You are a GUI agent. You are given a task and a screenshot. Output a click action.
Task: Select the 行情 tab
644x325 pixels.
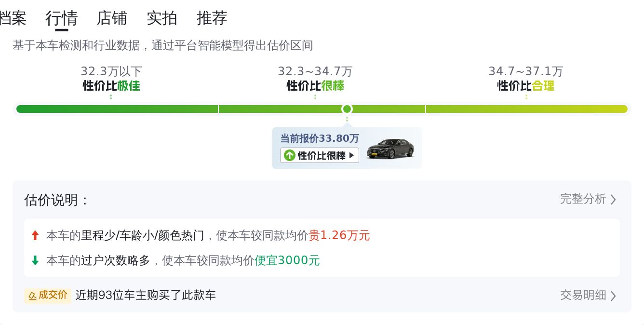tap(62, 18)
